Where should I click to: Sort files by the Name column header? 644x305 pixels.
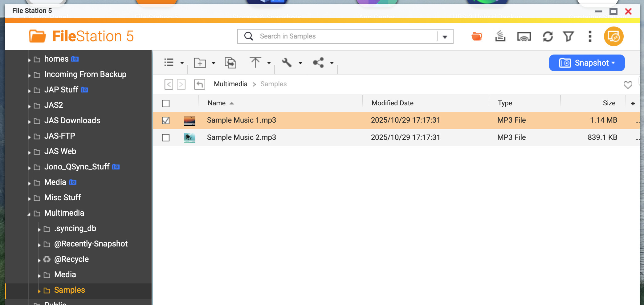point(217,103)
